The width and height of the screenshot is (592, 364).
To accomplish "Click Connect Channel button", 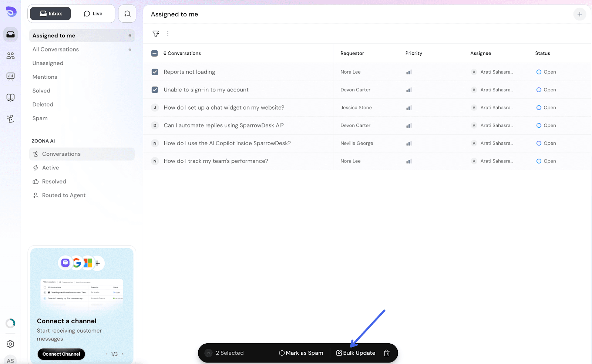I will pos(61,354).
